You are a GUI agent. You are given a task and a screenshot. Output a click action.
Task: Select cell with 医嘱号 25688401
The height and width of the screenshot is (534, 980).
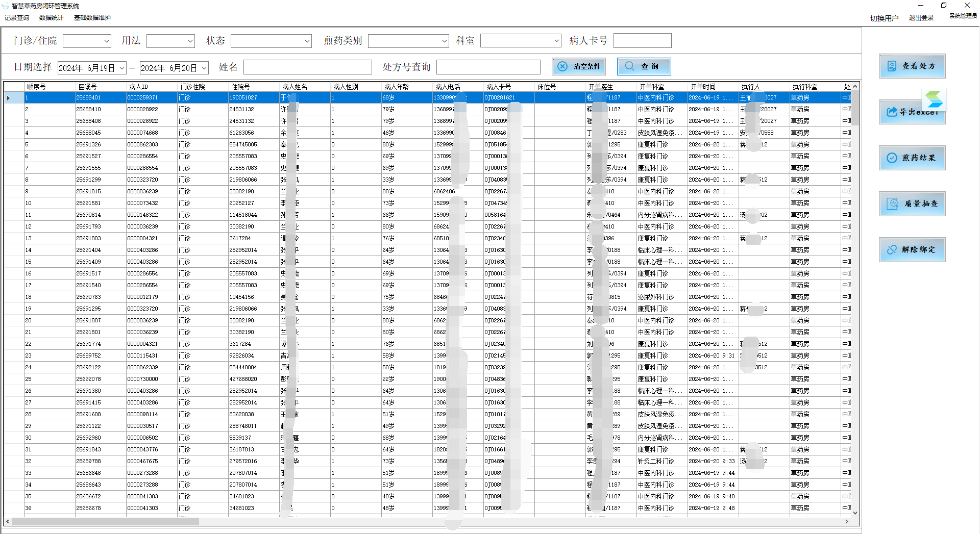[101, 97]
